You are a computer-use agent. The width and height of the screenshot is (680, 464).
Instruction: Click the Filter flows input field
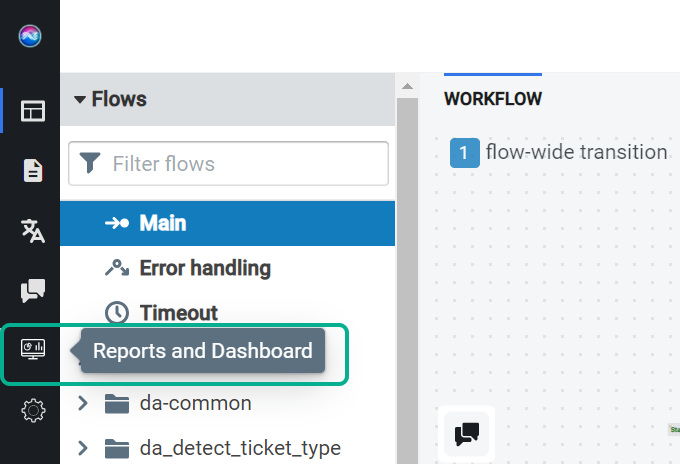tap(228, 163)
